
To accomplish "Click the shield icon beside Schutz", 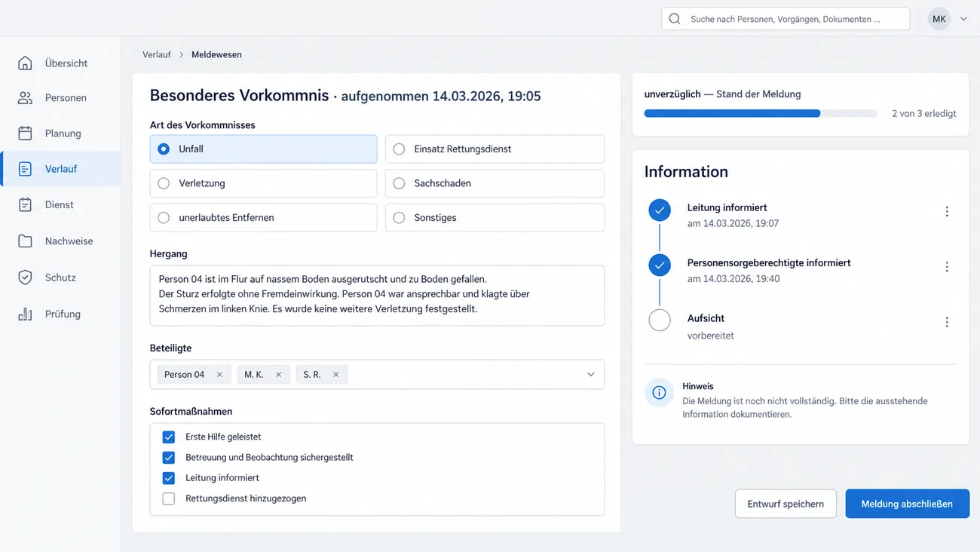I will [25, 278].
